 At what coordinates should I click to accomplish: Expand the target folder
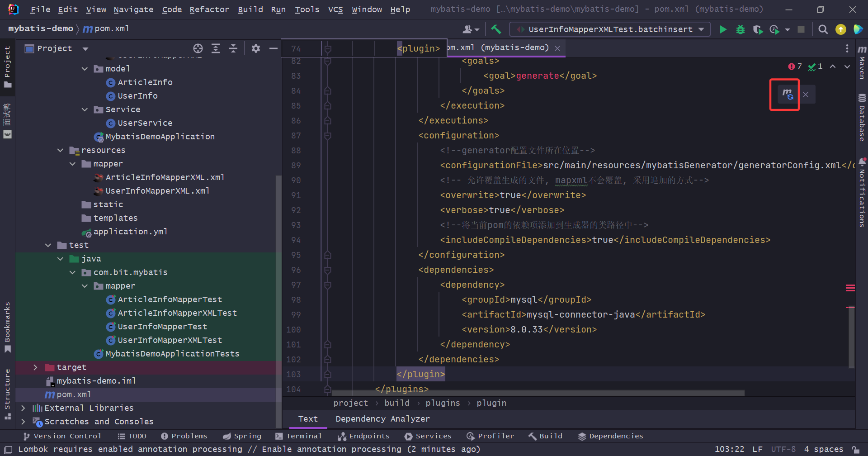point(36,367)
